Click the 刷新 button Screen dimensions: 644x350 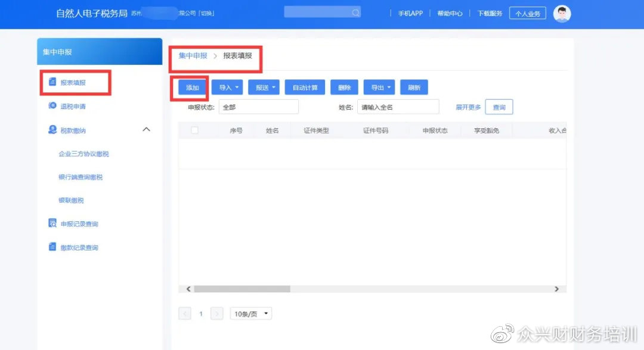(414, 88)
